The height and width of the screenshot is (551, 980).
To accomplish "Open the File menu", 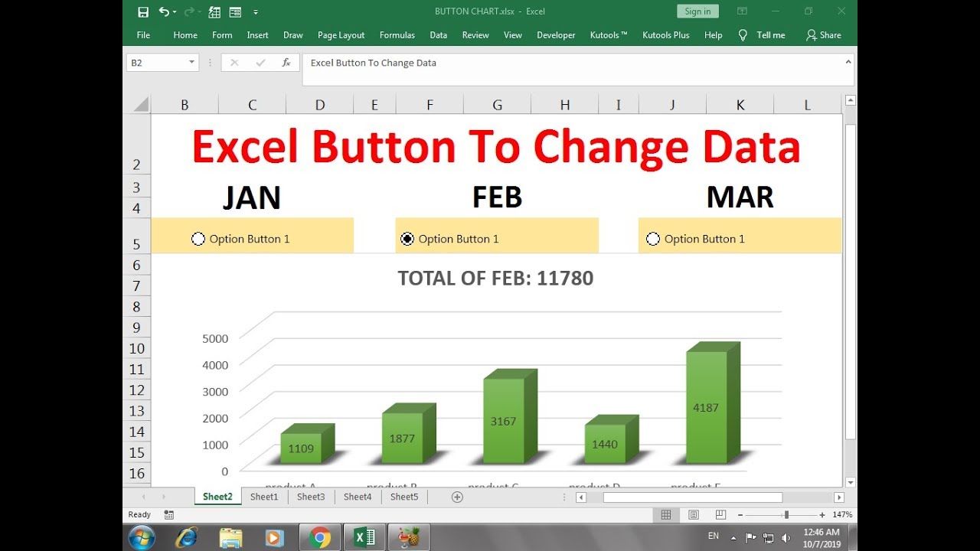I will [x=143, y=35].
